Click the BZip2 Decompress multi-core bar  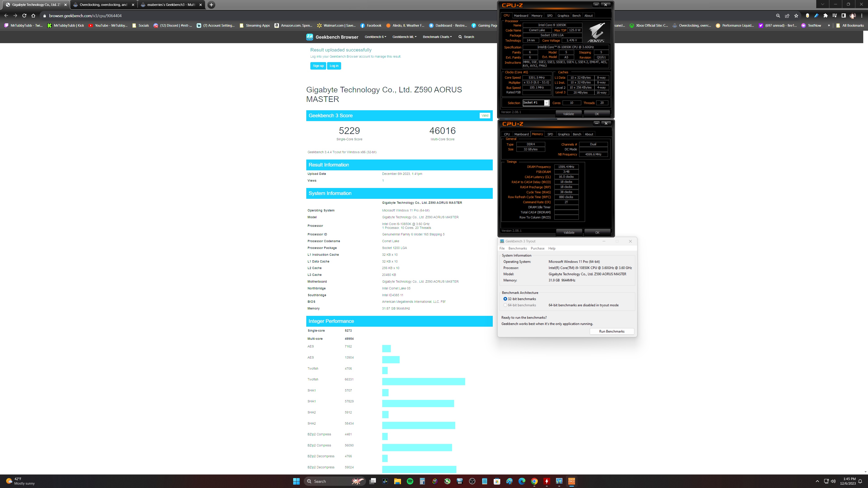pos(419,469)
